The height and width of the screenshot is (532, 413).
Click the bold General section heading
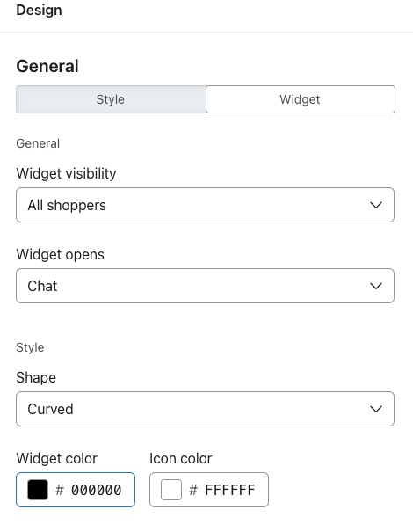(47, 66)
